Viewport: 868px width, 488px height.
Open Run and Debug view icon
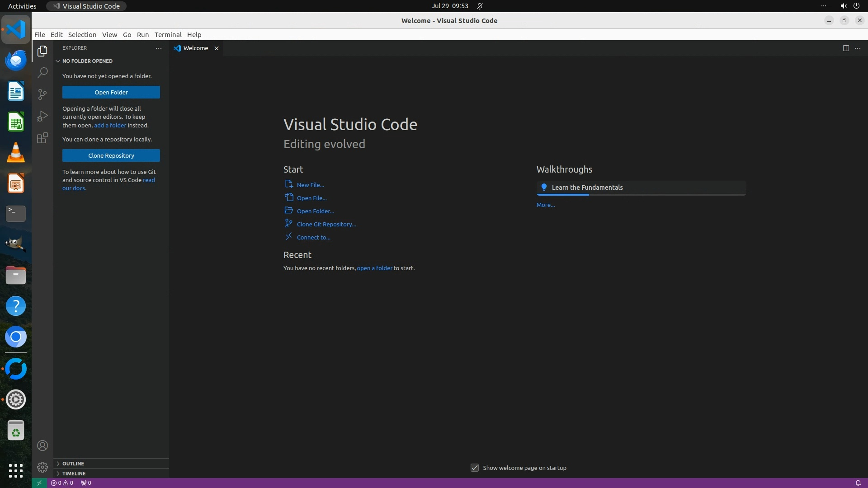tap(42, 116)
